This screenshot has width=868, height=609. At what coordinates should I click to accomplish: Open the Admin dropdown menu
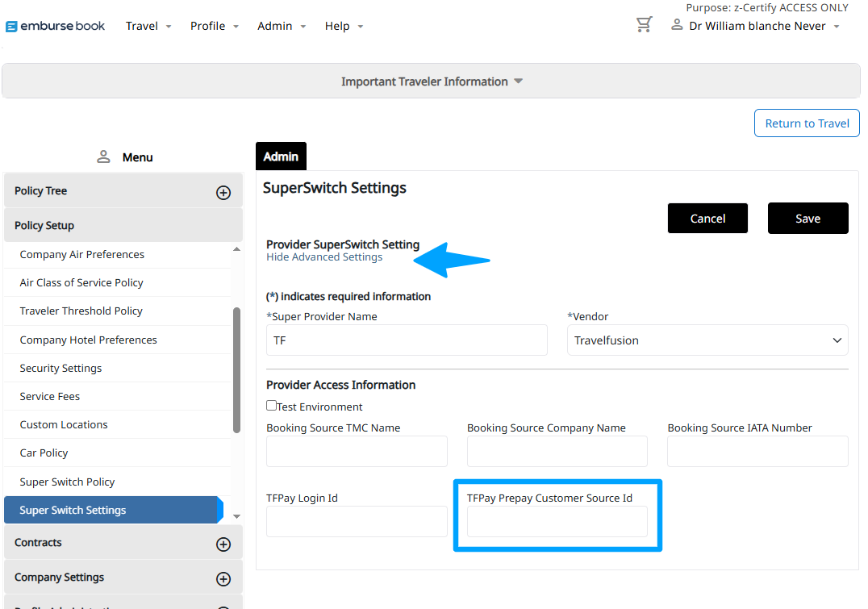tap(282, 26)
